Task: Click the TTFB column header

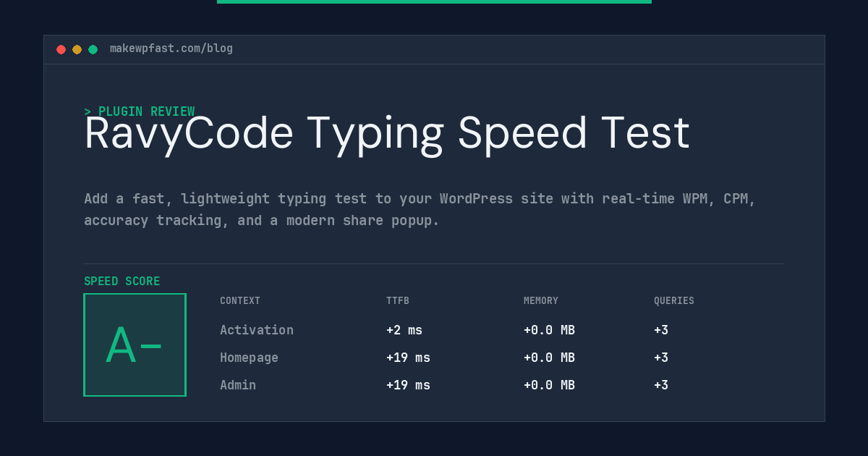Action: tap(398, 301)
